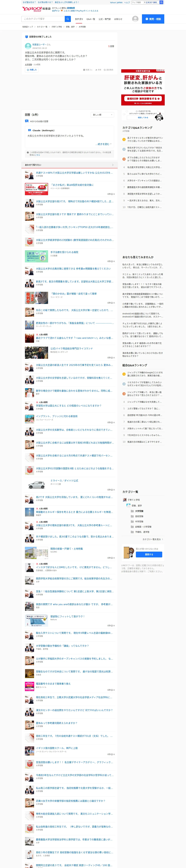Click the 相談してみる counselor button
This screenshot has width=186, height=868.
tap(143, 118)
